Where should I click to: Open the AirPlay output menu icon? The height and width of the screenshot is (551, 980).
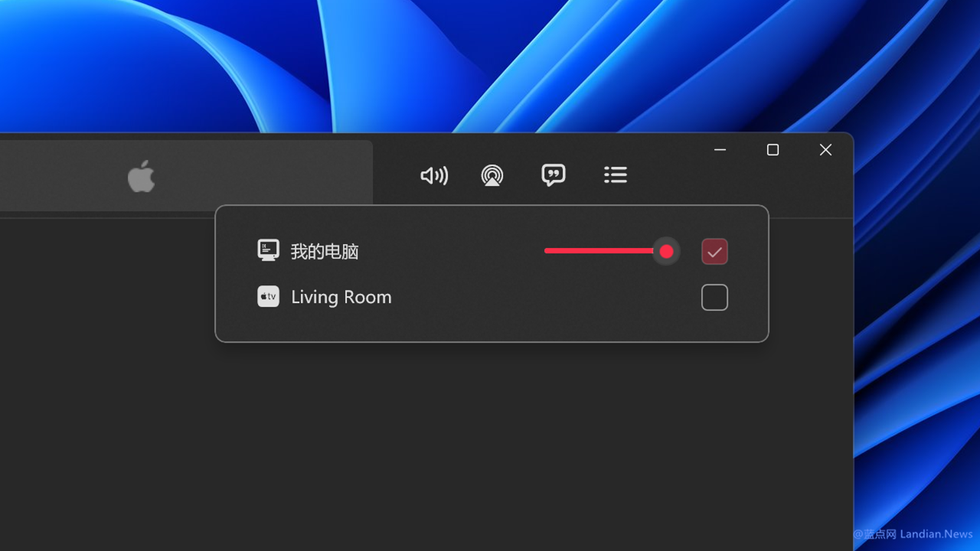pos(492,176)
